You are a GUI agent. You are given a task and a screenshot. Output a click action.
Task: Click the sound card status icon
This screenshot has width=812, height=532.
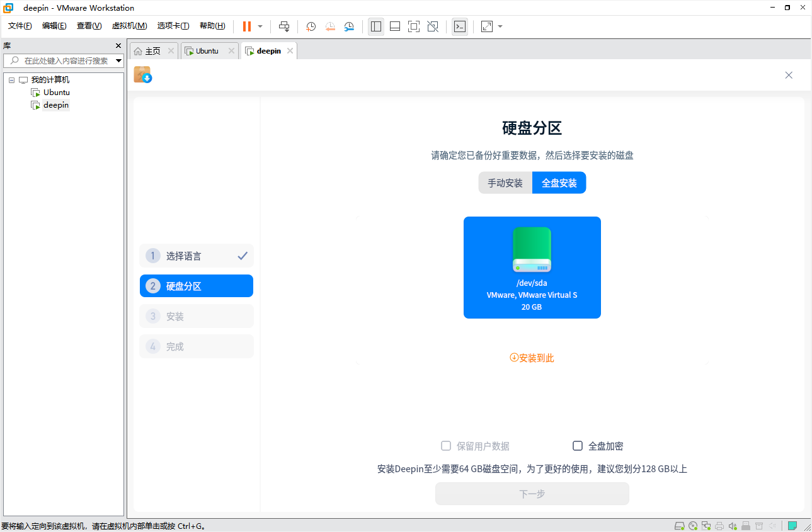click(x=733, y=526)
